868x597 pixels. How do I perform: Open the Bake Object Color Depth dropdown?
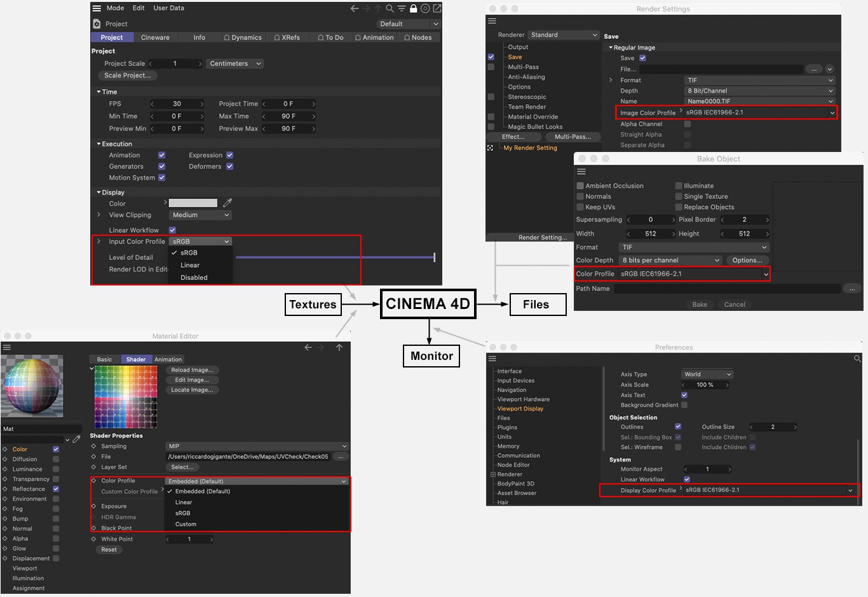coord(670,260)
